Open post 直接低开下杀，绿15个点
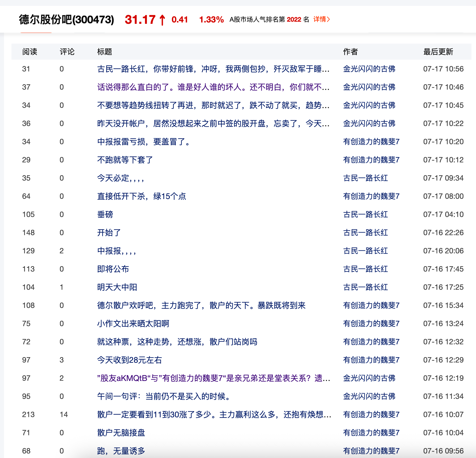Screen dimensions: 476x458 pyautogui.click(x=141, y=196)
